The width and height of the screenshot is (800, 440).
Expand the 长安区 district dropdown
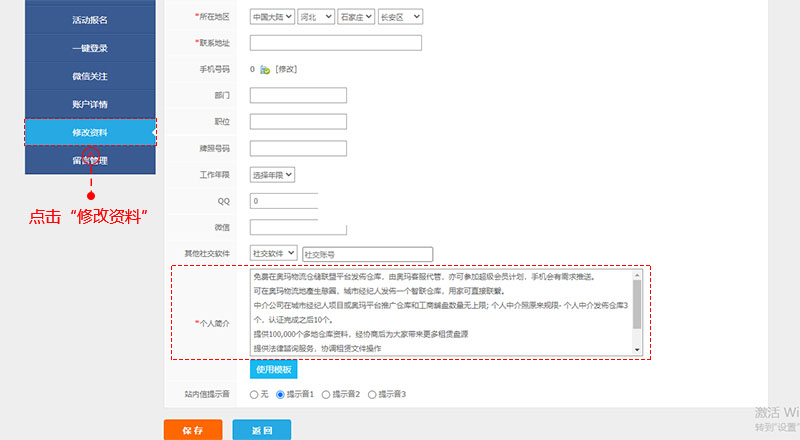point(401,17)
